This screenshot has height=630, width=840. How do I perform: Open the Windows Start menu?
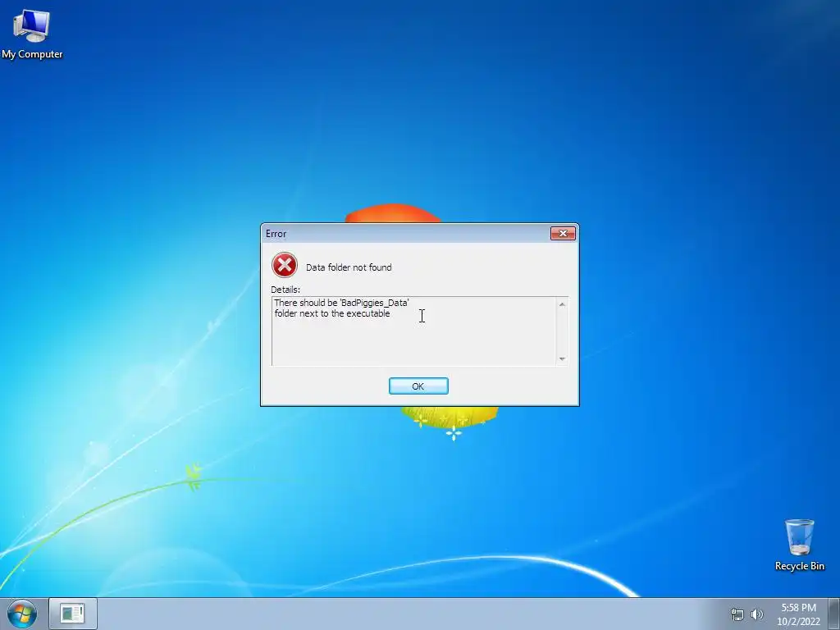[22, 614]
